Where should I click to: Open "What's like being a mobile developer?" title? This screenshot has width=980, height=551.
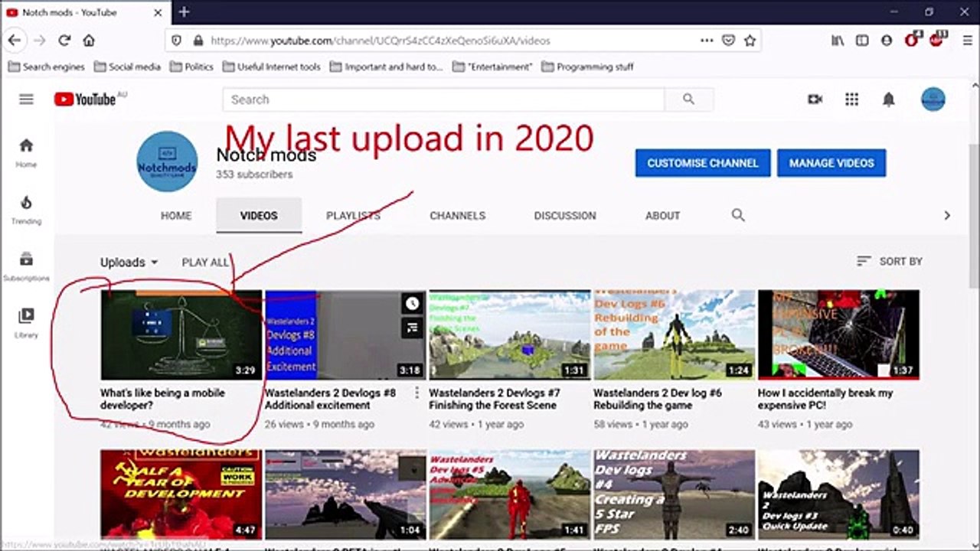162,399
